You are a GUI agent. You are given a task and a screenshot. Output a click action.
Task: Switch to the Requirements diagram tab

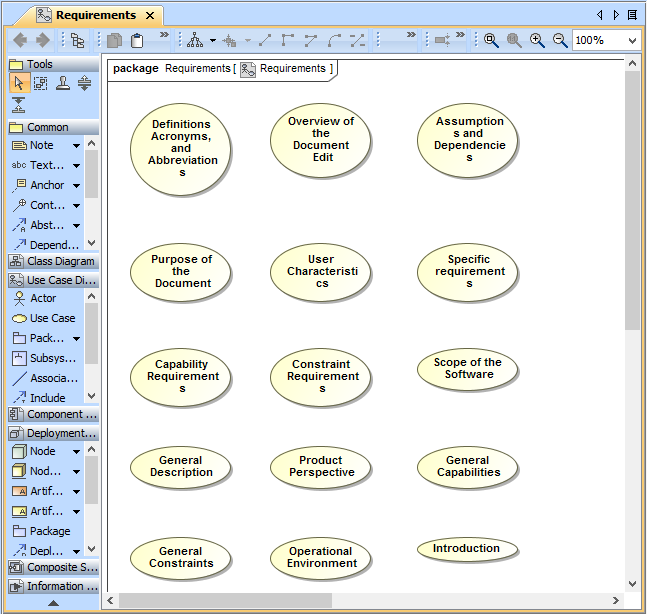tap(95, 15)
